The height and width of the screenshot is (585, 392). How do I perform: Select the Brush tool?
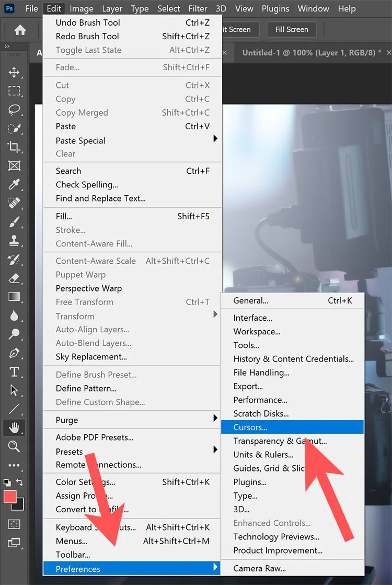tap(14, 222)
